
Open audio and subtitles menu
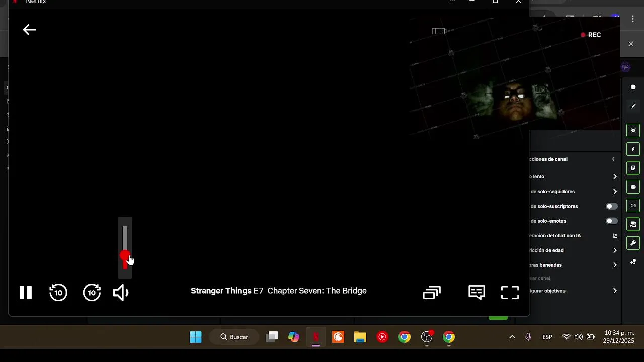tap(476, 292)
